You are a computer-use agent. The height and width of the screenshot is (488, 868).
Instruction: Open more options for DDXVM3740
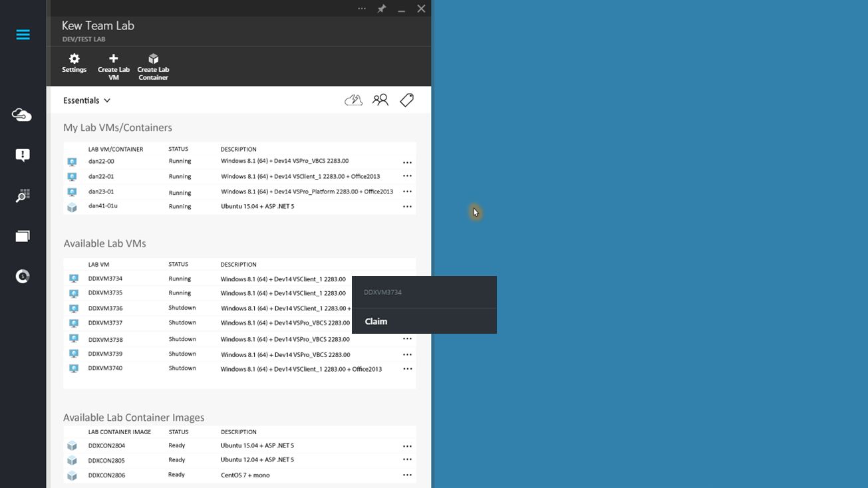(x=407, y=369)
